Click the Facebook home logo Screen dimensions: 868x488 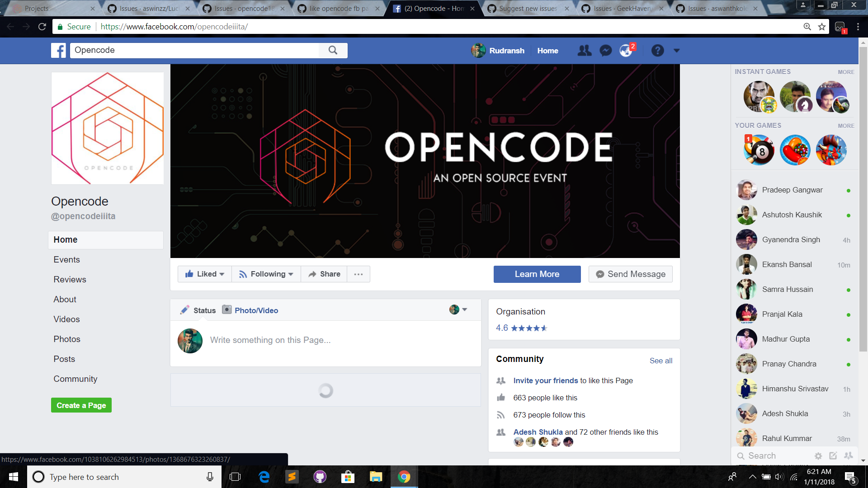click(x=58, y=50)
